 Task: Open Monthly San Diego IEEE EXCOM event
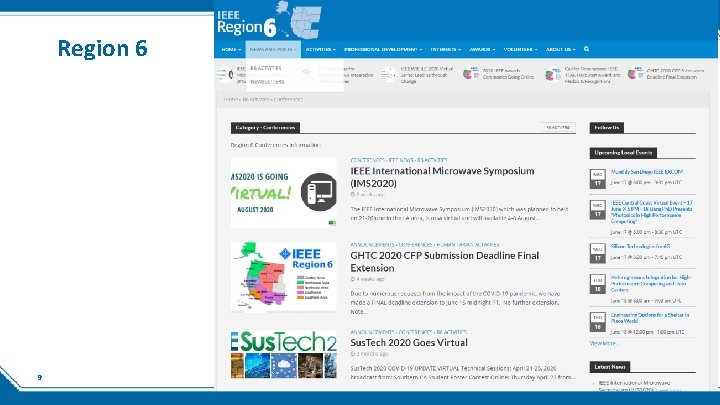pyautogui.click(x=647, y=172)
